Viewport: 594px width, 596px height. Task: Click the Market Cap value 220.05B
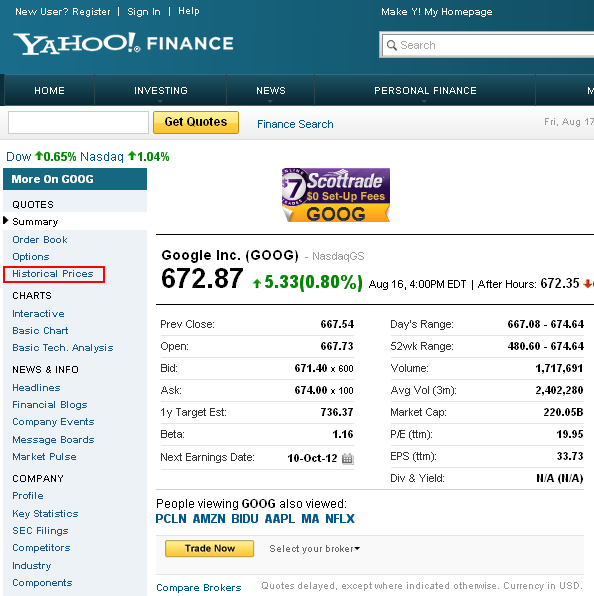pyautogui.click(x=563, y=412)
